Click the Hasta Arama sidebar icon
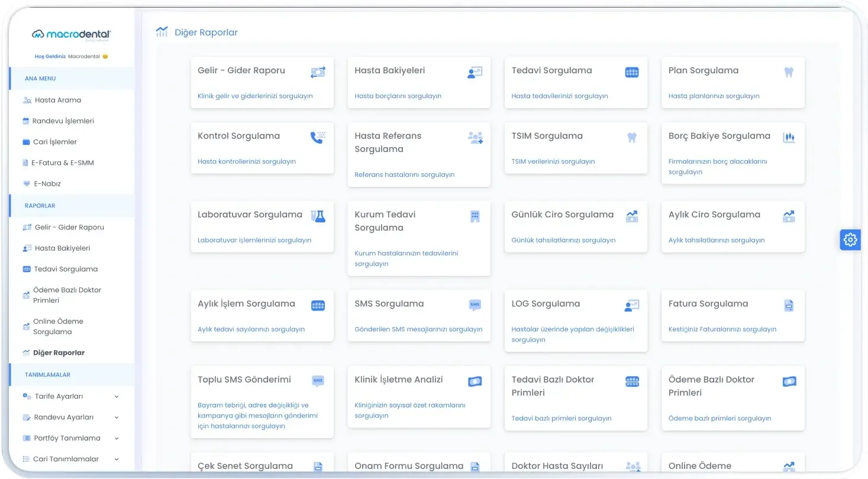 tap(27, 100)
